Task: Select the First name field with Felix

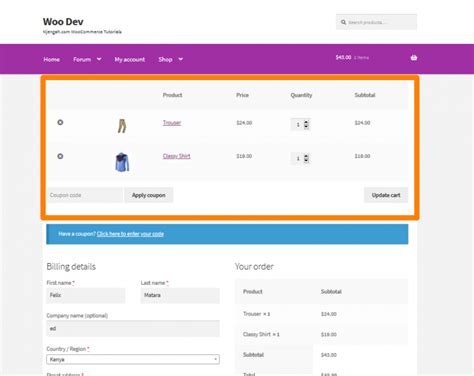Action: (x=86, y=295)
